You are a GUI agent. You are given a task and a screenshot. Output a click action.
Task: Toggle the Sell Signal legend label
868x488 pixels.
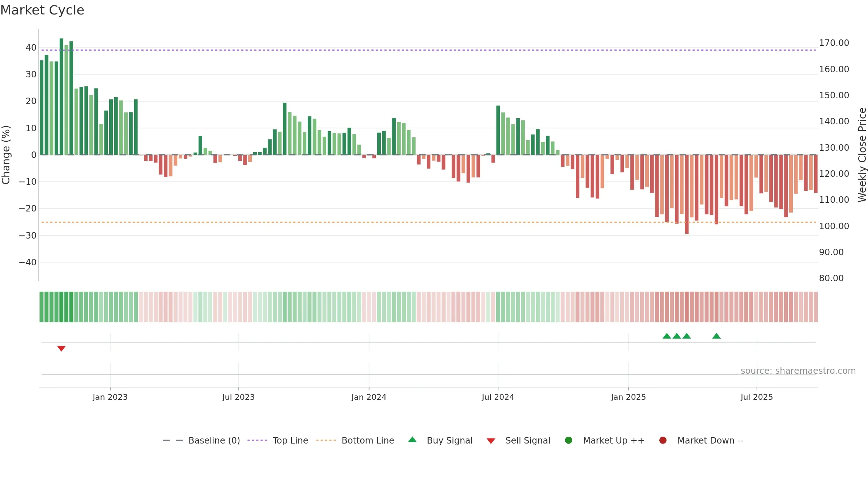click(x=528, y=440)
